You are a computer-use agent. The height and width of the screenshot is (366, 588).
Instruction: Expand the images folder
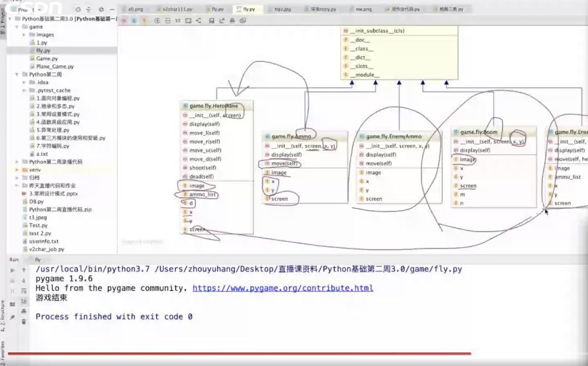coord(24,35)
